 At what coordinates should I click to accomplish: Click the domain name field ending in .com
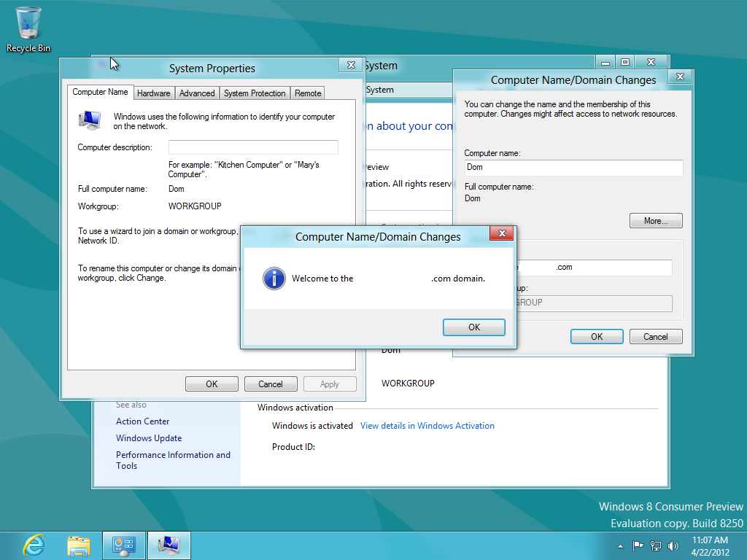point(595,268)
